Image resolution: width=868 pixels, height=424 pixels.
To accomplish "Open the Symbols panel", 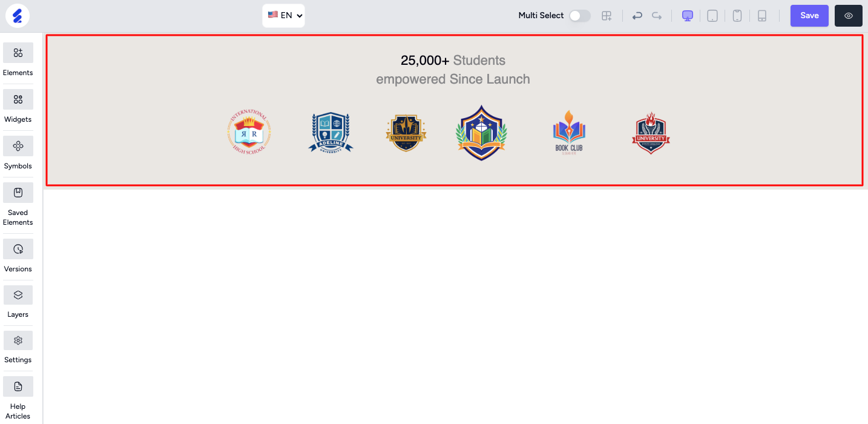I will click(18, 153).
